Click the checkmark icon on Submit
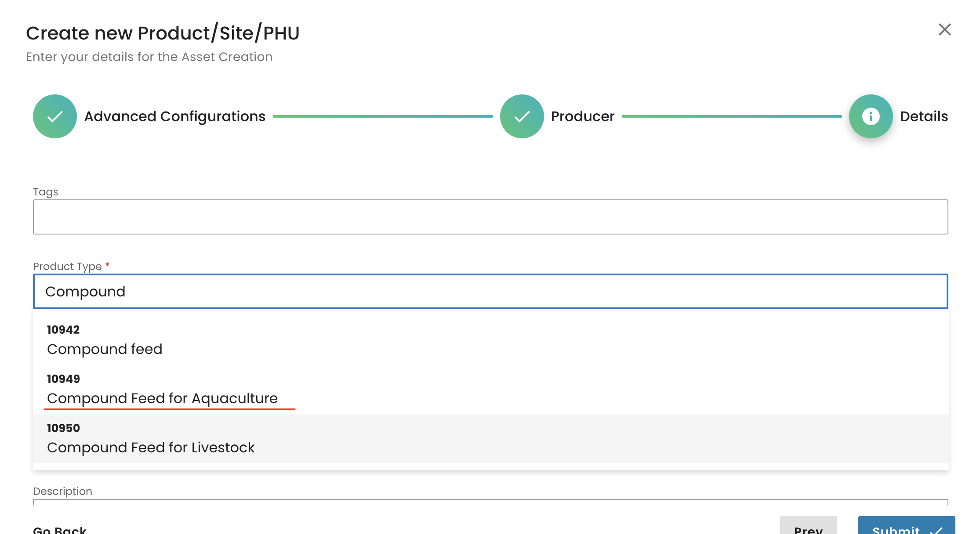Screen dimensions: 980x534 (x=936, y=530)
